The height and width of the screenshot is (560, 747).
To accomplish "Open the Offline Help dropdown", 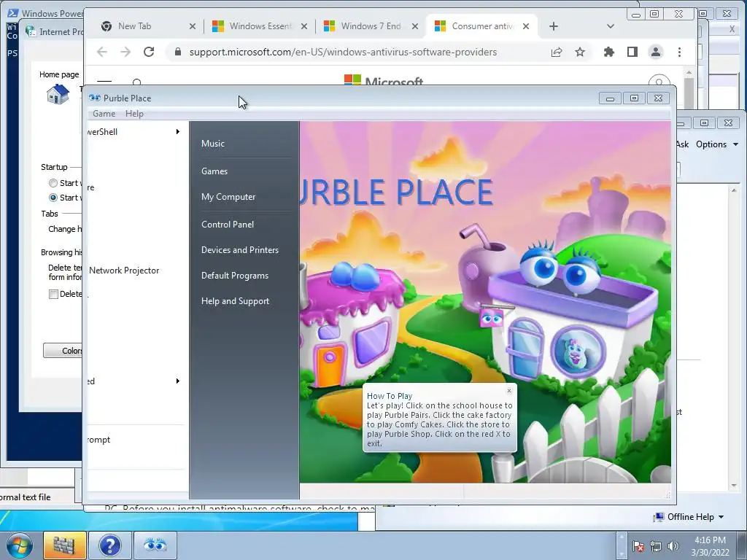I will [690, 517].
